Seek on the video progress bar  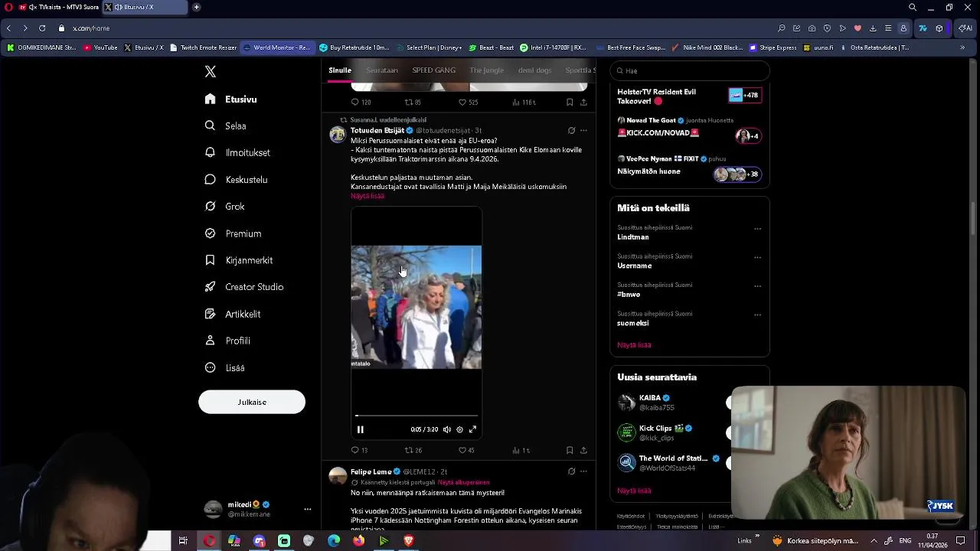(416, 416)
